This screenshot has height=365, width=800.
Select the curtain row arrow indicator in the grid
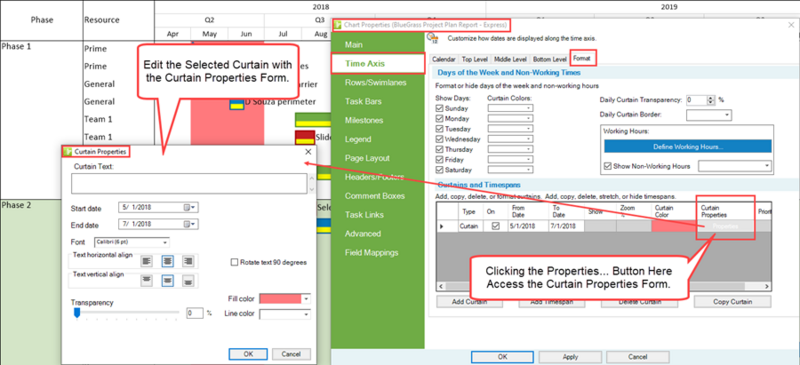click(442, 226)
